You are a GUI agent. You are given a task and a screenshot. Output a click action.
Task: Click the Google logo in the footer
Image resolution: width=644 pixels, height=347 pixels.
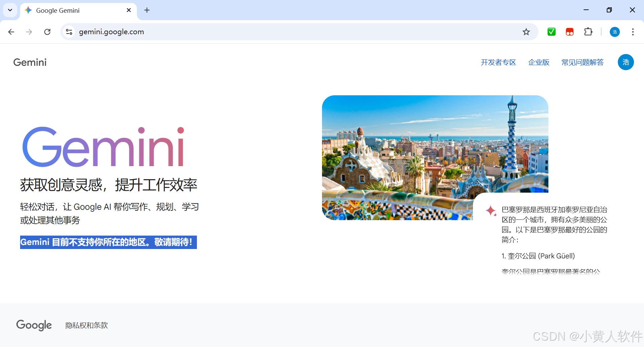(x=34, y=325)
